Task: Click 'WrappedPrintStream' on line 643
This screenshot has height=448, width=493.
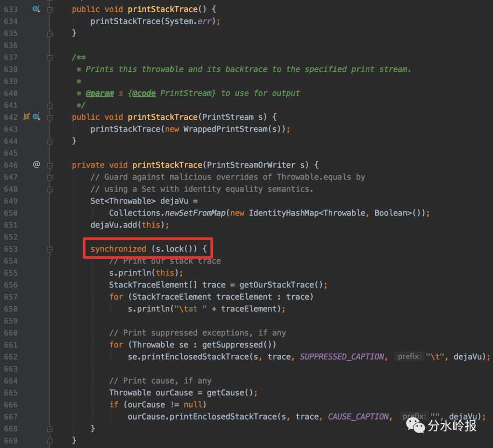Action: [x=226, y=129]
